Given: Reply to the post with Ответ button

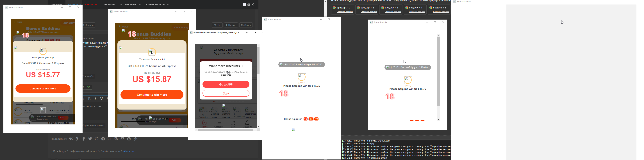Looking at the screenshot, I should (246, 25).
